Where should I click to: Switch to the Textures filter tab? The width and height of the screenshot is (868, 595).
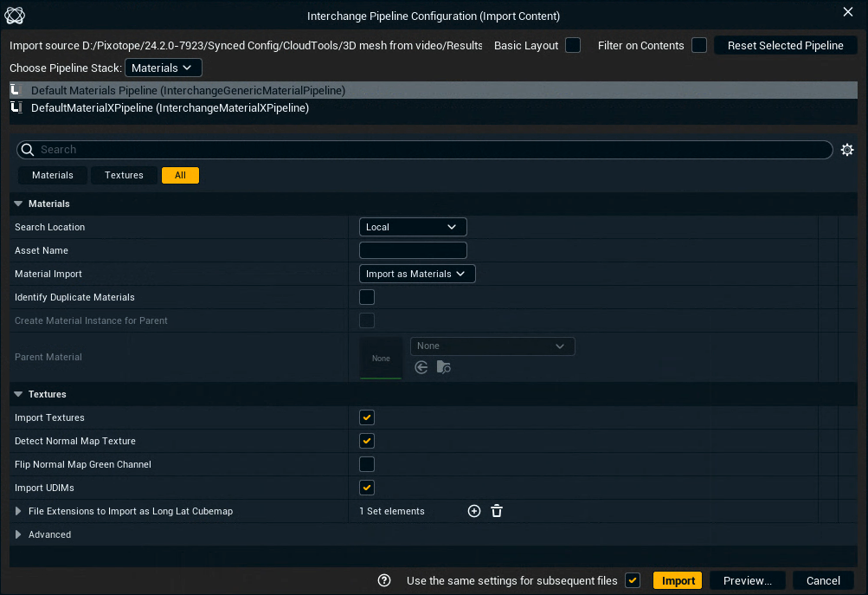(124, 175)
